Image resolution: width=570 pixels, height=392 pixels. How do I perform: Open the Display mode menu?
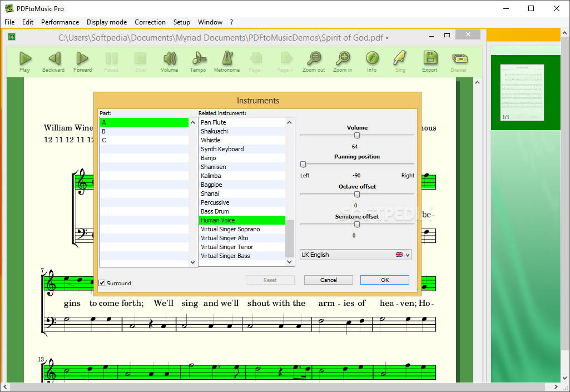click(x=107, y=22)
